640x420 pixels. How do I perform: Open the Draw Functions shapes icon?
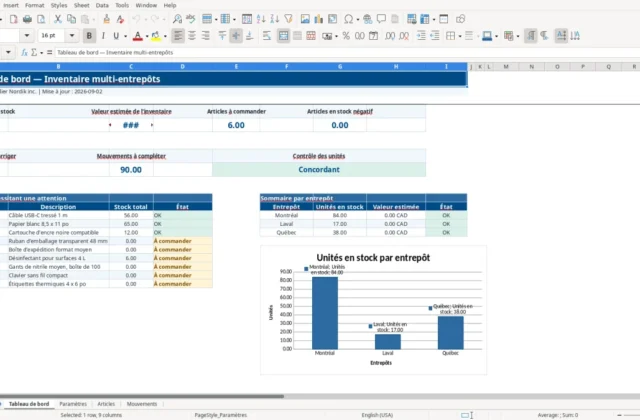[460, 19]
